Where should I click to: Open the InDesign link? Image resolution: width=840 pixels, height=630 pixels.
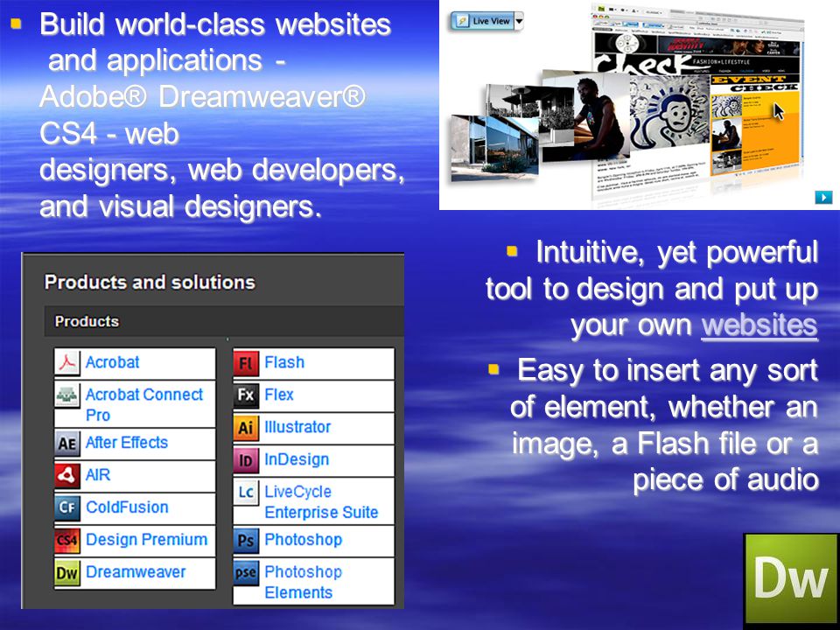pyautogui.click(x=297, y=459)
